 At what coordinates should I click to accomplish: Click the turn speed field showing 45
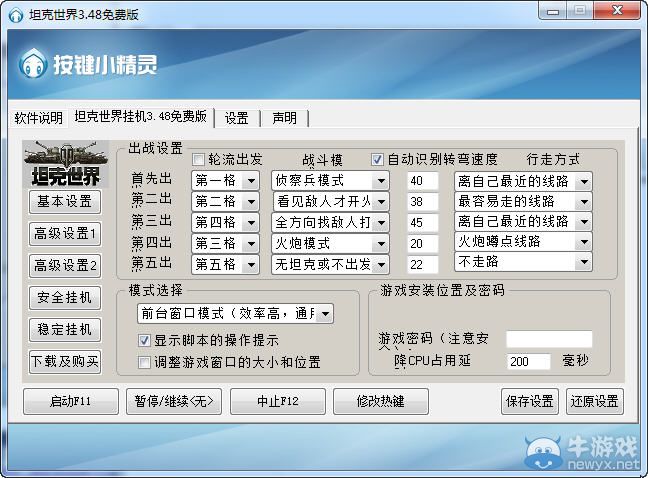[x=422, y=223]
